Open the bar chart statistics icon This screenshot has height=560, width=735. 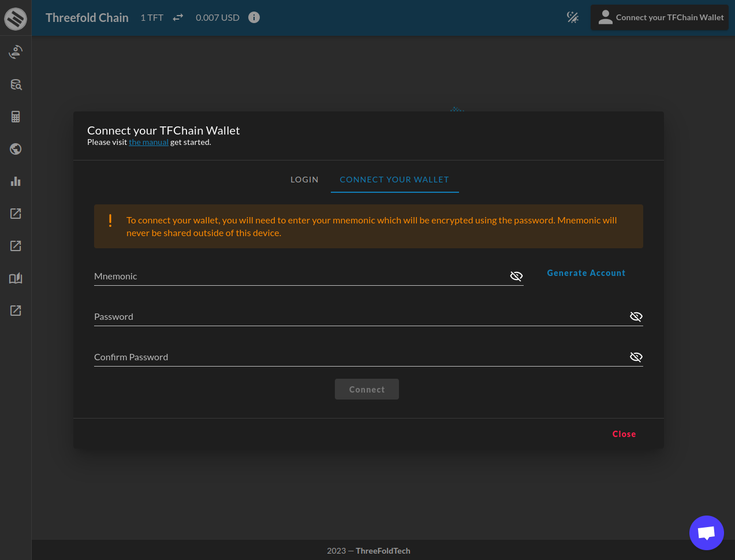click(x=16, y=181)
